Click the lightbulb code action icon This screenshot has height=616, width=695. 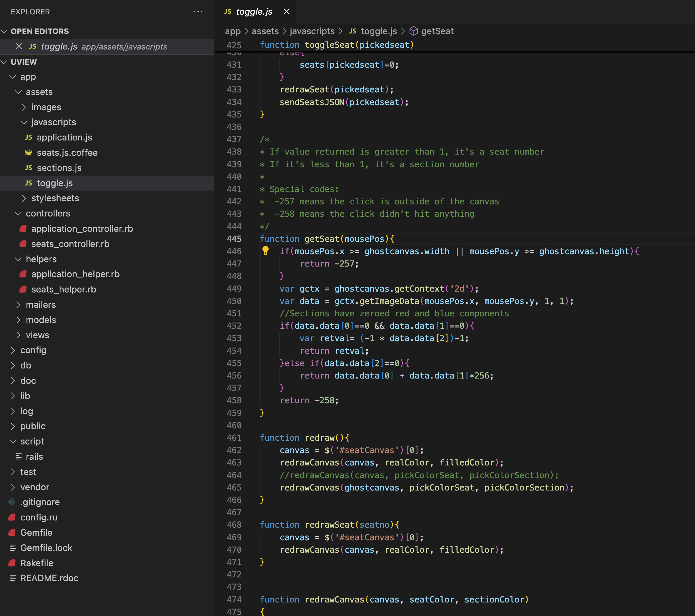pos(265,251)
